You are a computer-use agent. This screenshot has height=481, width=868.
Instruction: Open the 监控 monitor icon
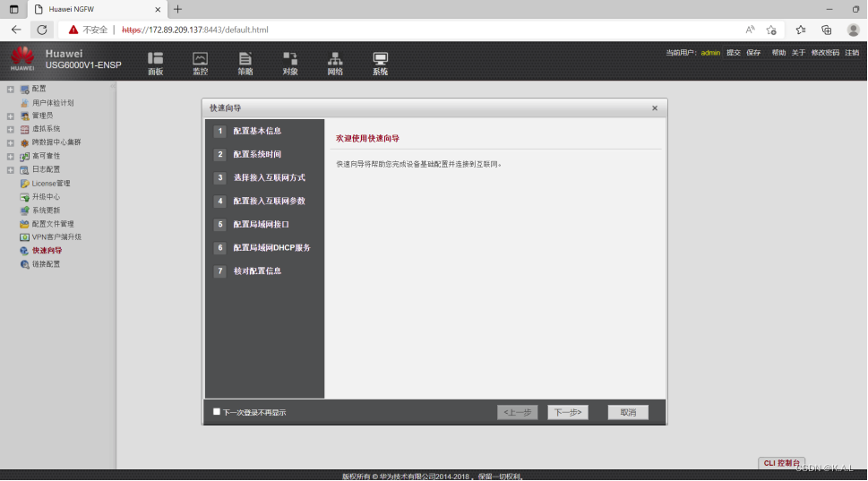point(200,63)
